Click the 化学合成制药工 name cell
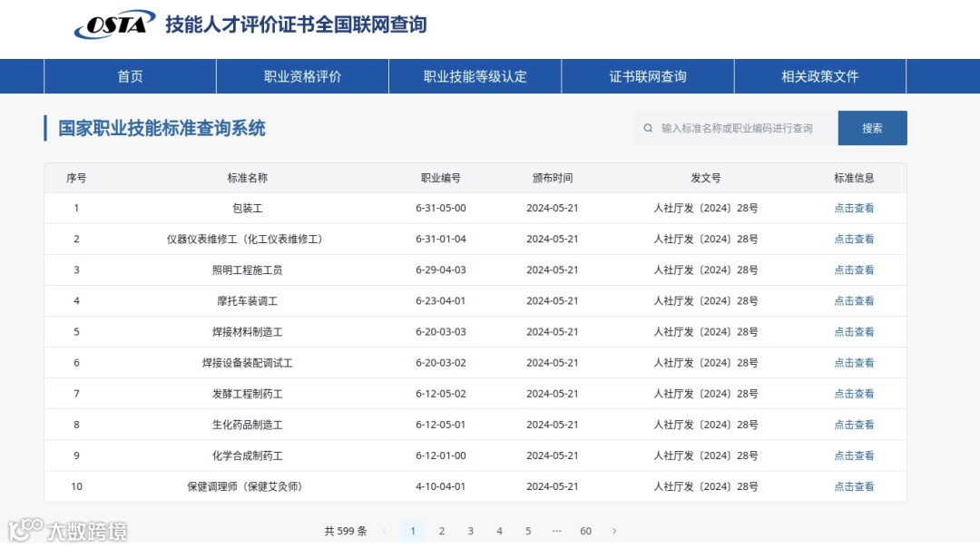This screenshot has height=549, width=980. [248, 456]
